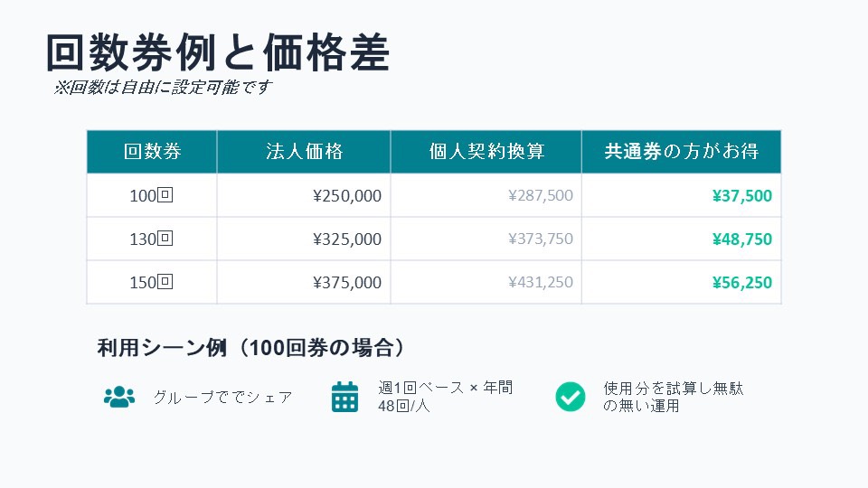
Task: Select the ¥37,500 savings cell
Action: click(741, 195)
